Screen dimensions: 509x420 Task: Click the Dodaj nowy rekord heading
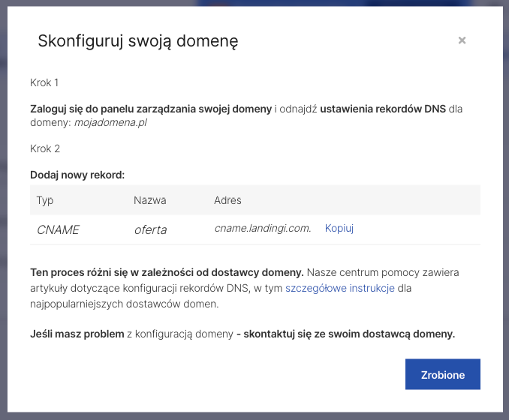(77, 175)
